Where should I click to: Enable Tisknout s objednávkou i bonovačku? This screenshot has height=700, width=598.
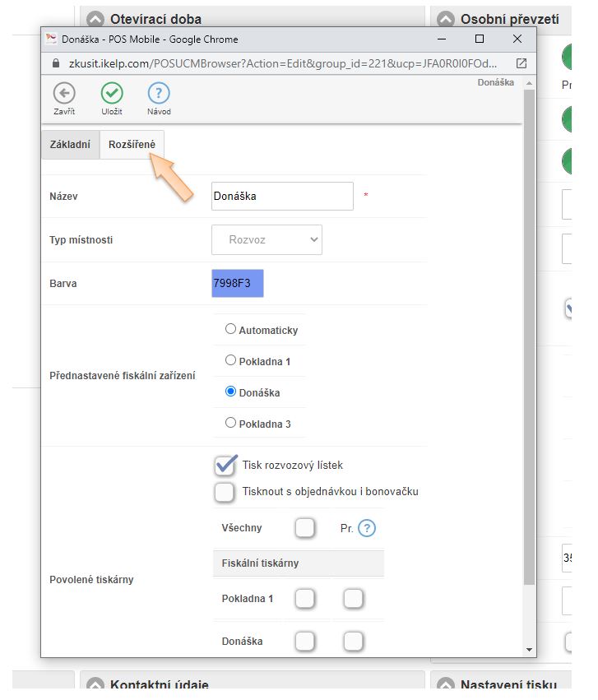click(225, 492)
